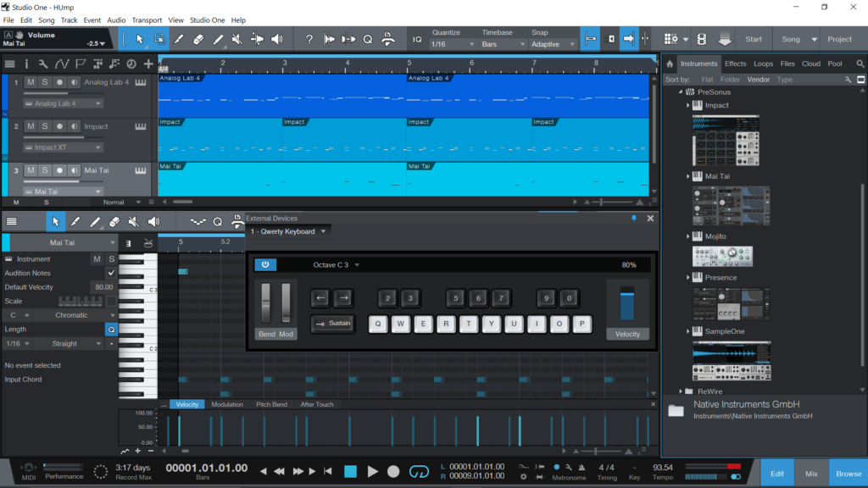Open the Snap Adaptive dropdown
This screenshot has height=488, width=868.
[x=553, y=44]
